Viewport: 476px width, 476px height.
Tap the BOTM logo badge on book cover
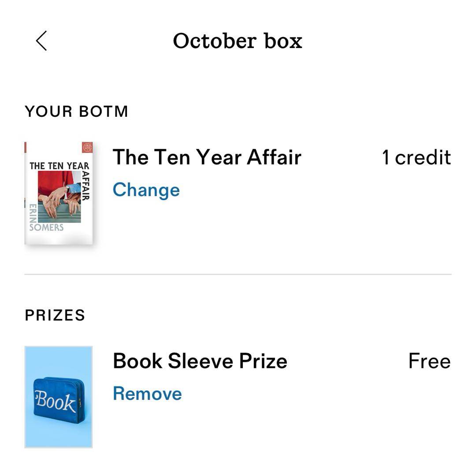(87, 147)
